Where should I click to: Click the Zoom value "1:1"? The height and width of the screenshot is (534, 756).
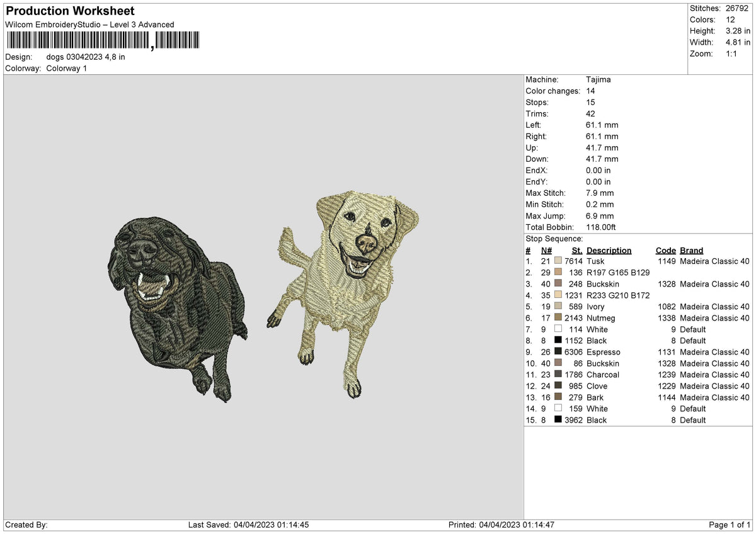click(732, 54)
